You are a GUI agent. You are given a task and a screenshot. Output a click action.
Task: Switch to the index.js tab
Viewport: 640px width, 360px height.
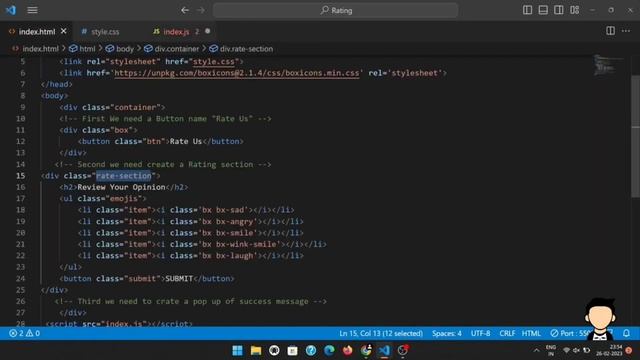[176, 31]
